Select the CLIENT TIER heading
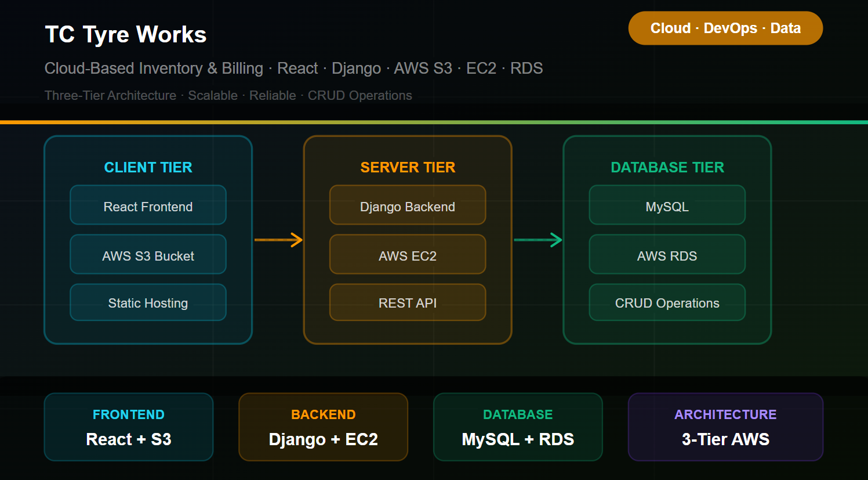This screenshot has height=480, width=868. [x=148, y=167]
